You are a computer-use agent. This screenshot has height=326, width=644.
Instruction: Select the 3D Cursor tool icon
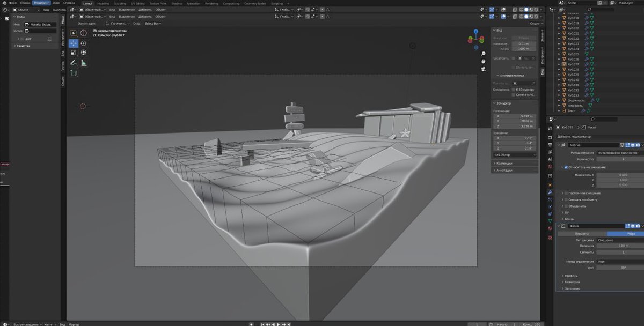(84, 33)
